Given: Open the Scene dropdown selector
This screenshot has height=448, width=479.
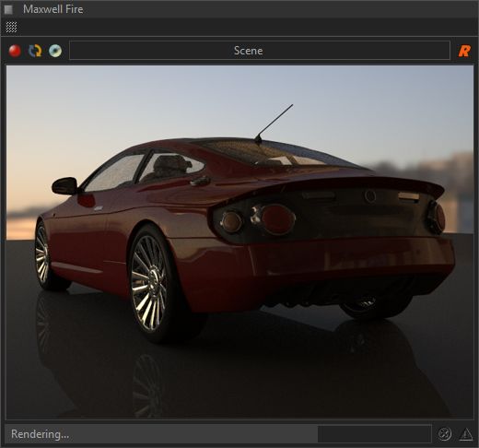Looking at the screenshot, I should point(260,51).
